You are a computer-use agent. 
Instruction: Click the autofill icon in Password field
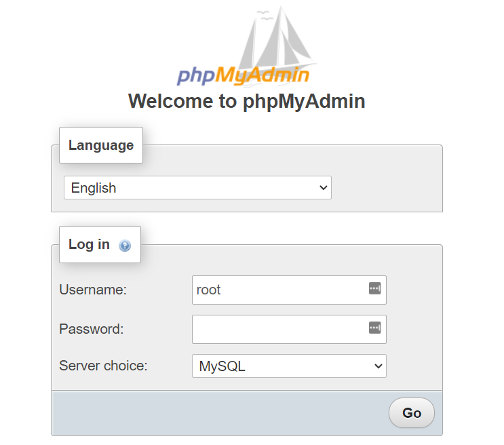tap(374, 328)
